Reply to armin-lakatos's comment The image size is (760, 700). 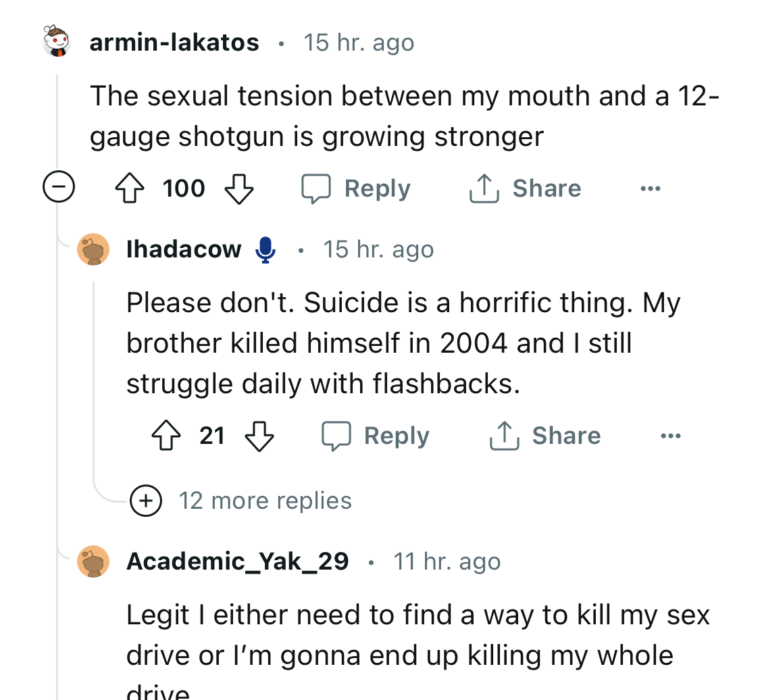[x=356, y=189]
